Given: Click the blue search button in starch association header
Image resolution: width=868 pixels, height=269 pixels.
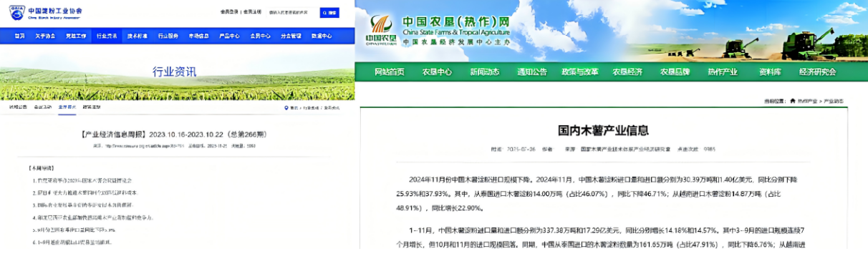Looking at the screenshot, I should coord(329,13).
